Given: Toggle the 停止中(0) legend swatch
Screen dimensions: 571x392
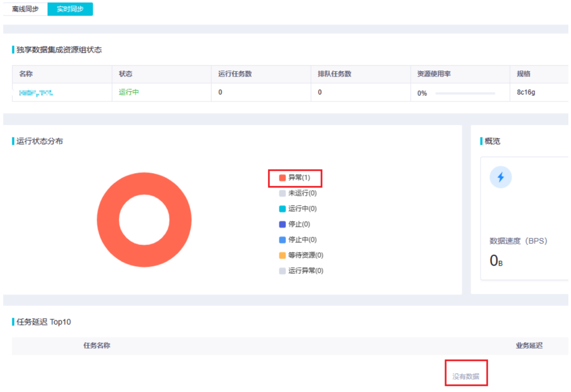Looking at the screenshot, I should click(x=282, y=240).
